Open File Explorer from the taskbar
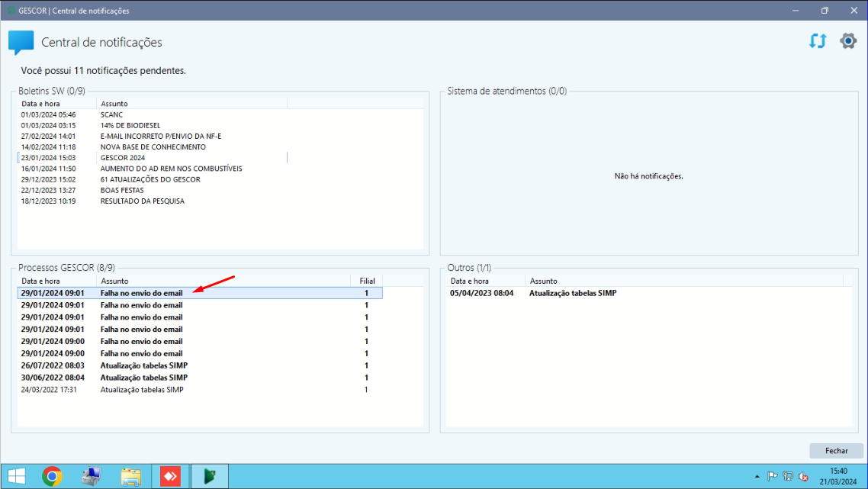 coord(131,476)
